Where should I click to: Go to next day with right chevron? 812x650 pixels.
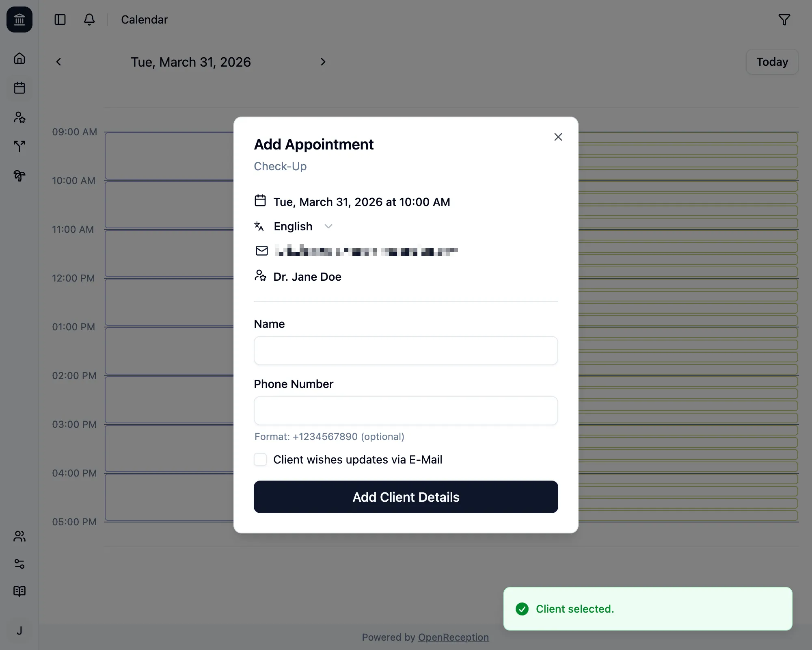tap(323, 62)
